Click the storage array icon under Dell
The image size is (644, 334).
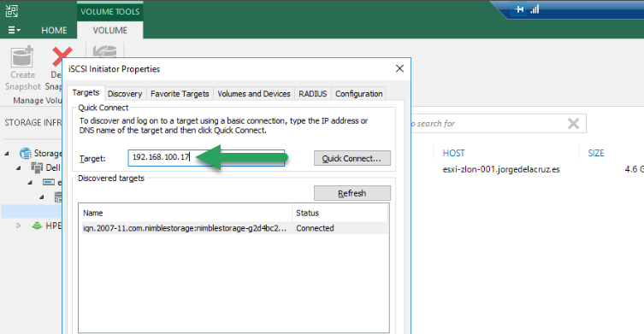point(49,182)
